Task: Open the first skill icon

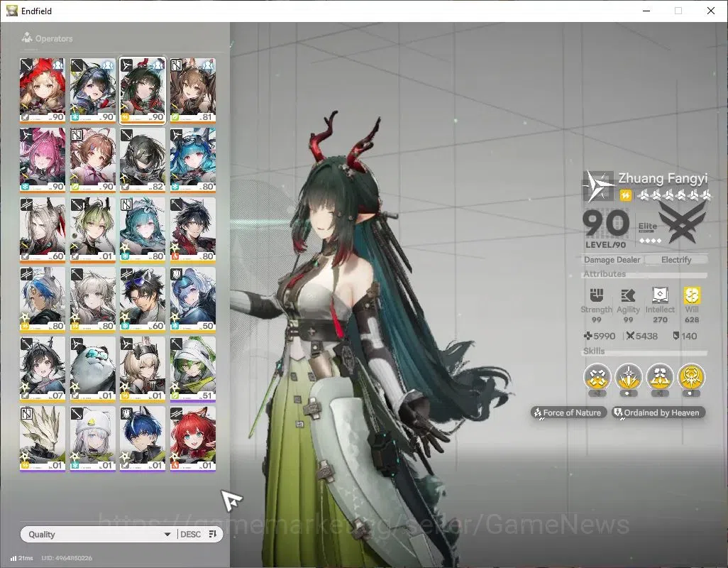Action: coord(597,376)
